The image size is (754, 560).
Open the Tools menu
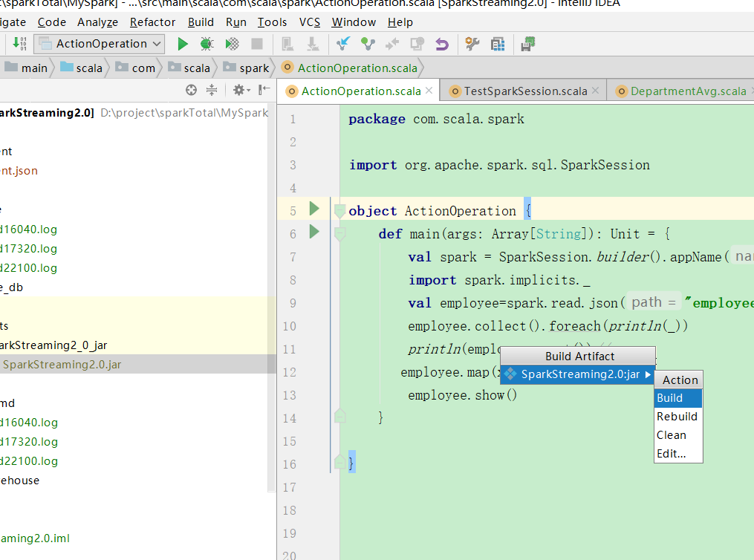[x=272, y=22]
